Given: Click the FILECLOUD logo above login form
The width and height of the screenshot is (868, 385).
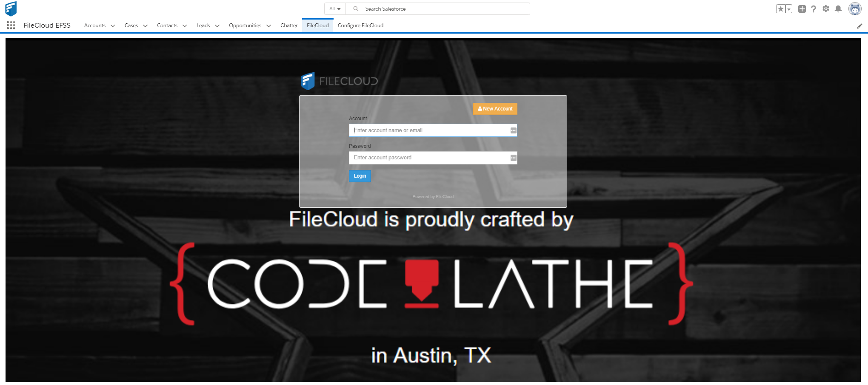Looking at the screenshot, I should [340, 81].
